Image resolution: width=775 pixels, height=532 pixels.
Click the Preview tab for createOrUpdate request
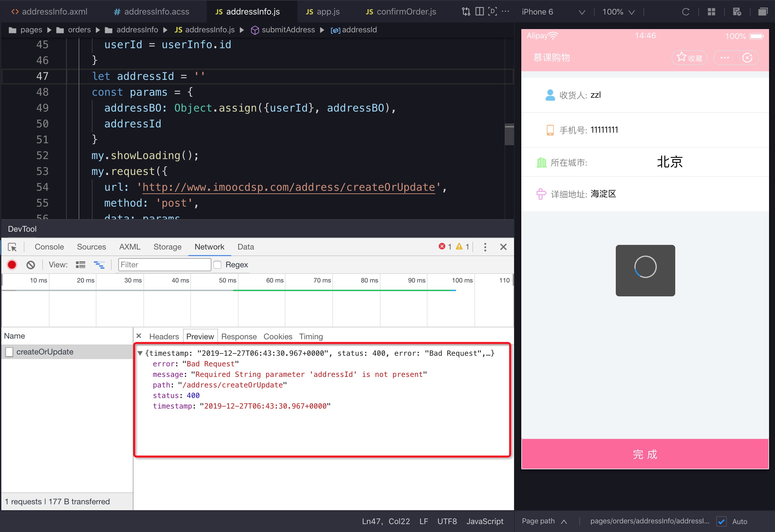(201, 337)
